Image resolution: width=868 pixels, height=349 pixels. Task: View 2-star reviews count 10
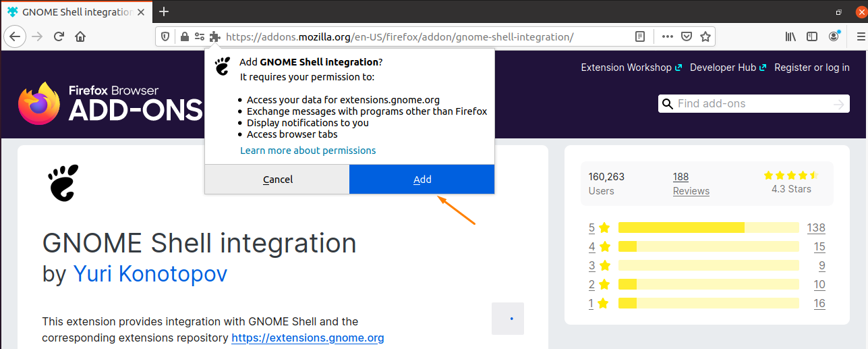(x=819, y=284)
